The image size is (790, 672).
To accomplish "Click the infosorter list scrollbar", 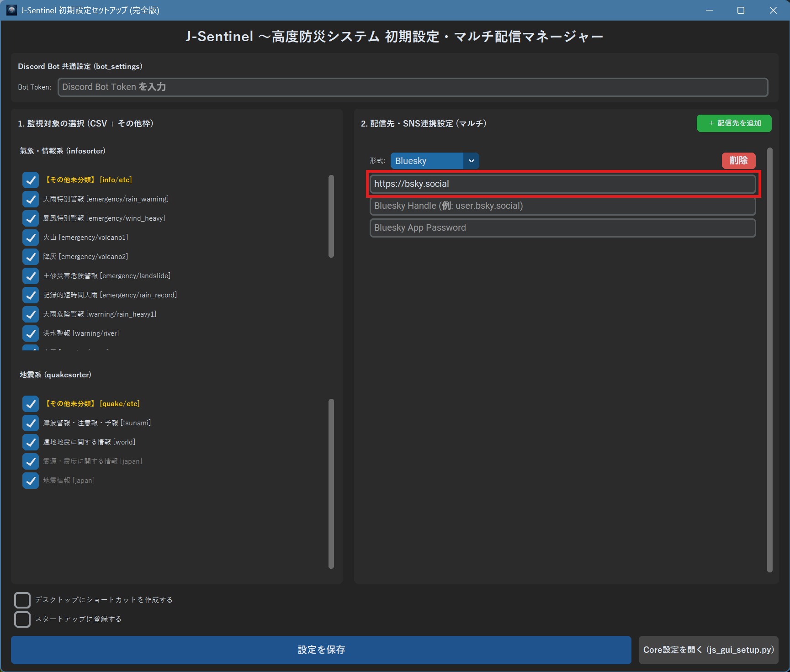I will point(331,216).
